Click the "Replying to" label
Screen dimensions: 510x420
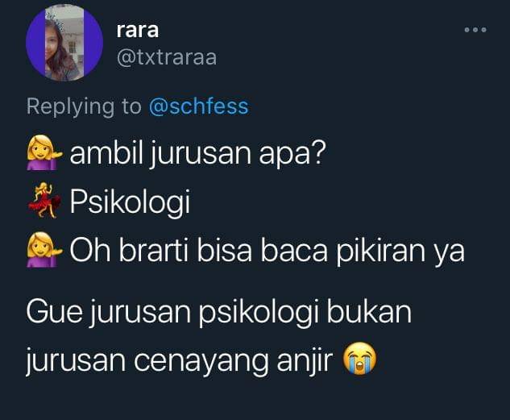coord(84,106)
